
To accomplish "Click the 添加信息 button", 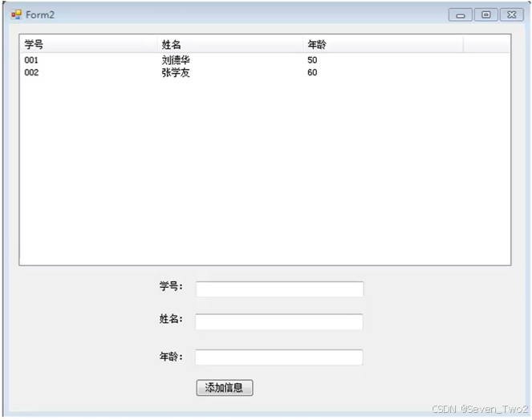I will click(x=224, y=387).
